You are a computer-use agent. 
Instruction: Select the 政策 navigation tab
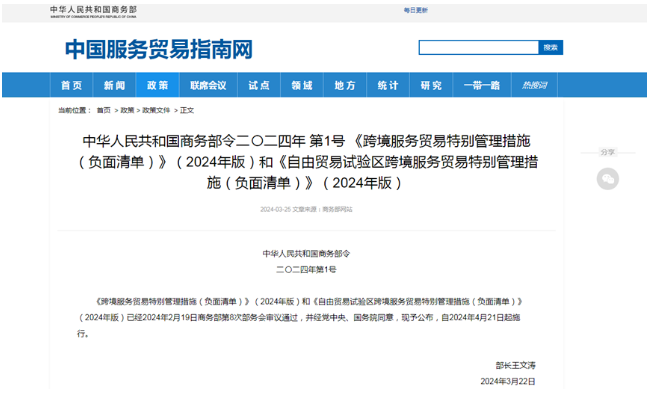(158, 85)
